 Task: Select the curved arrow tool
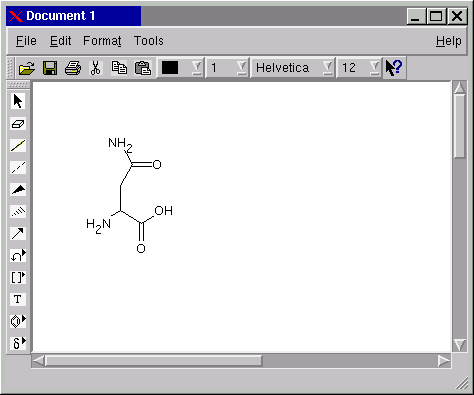(x=18, y=256)
